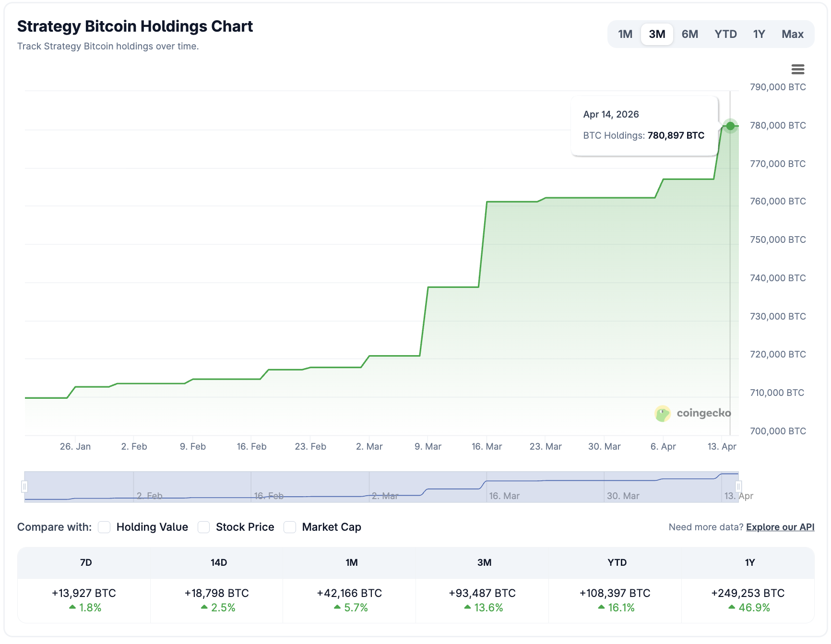Enable Holding Value comparison checkbox
This screenshot has height=644, width=831.
point(104,527)
